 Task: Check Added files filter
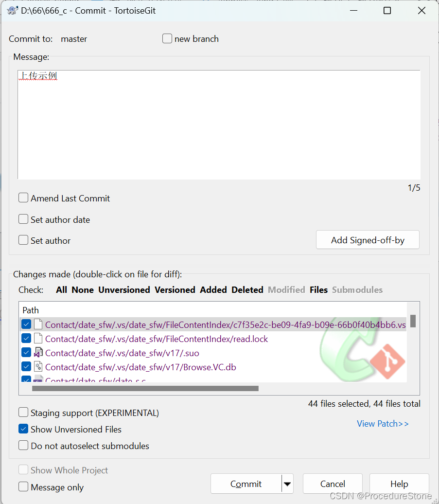(x=213, y=289)
